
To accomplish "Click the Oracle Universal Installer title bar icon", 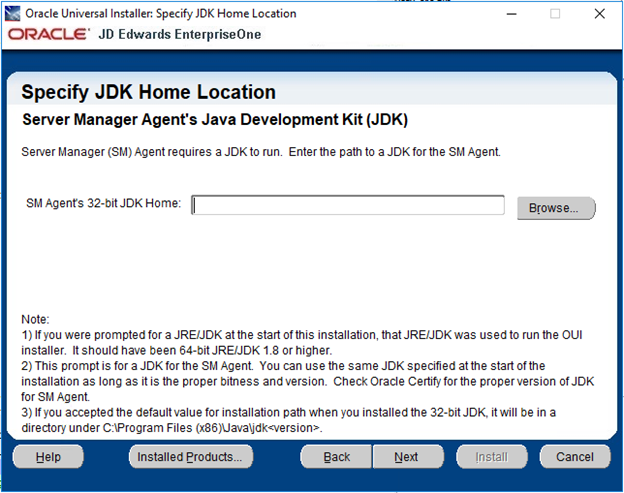I will (12, 14).
